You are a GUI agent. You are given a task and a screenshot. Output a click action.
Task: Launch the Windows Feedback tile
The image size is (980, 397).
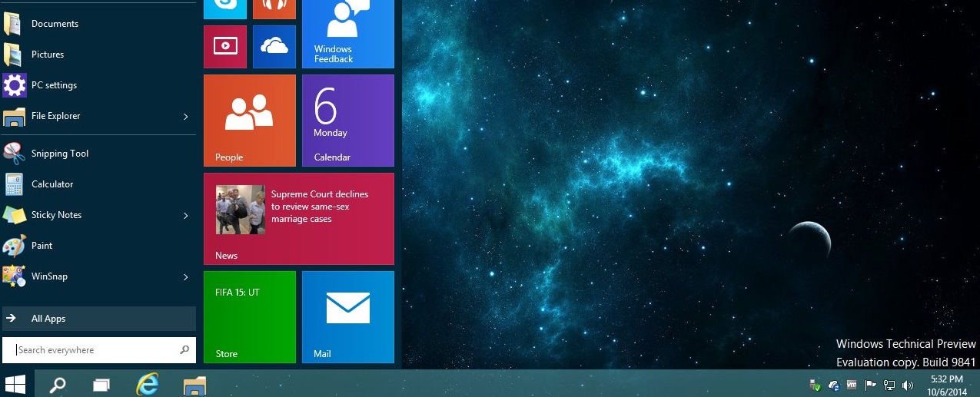tap(348, 34)
